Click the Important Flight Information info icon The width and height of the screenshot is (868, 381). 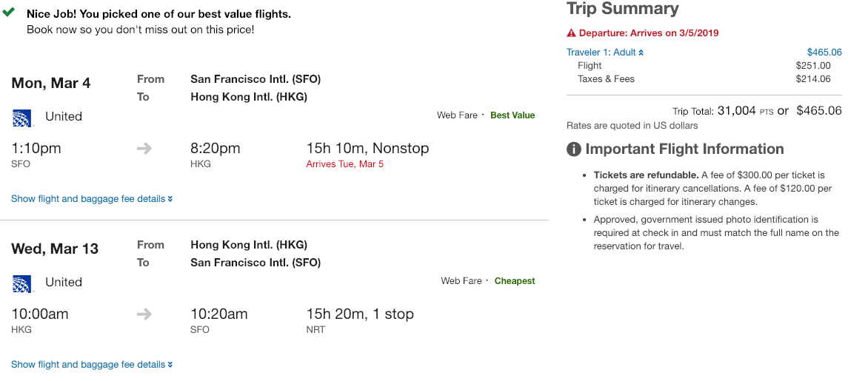[574, 149]
